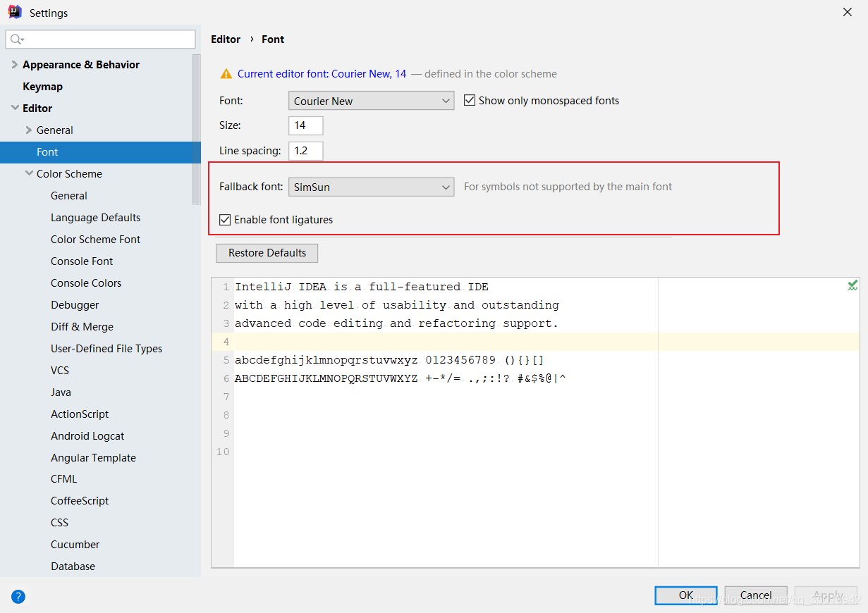This screenshot has height=613, width=868.
Task: Click the Restore Defaults button
Action: (267, 253)
